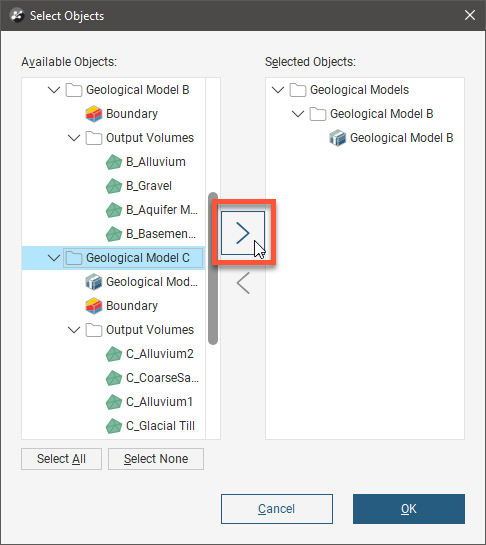Screen dimensions: 486x545
Task: Select the B_Gravel volume icon
Action: pos(114,186)
